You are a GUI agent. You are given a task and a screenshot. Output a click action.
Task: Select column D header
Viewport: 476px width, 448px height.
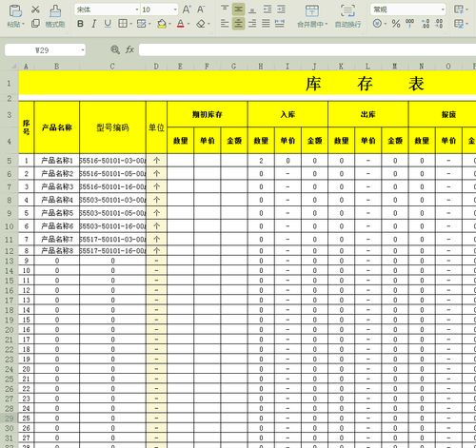point(156,67)
